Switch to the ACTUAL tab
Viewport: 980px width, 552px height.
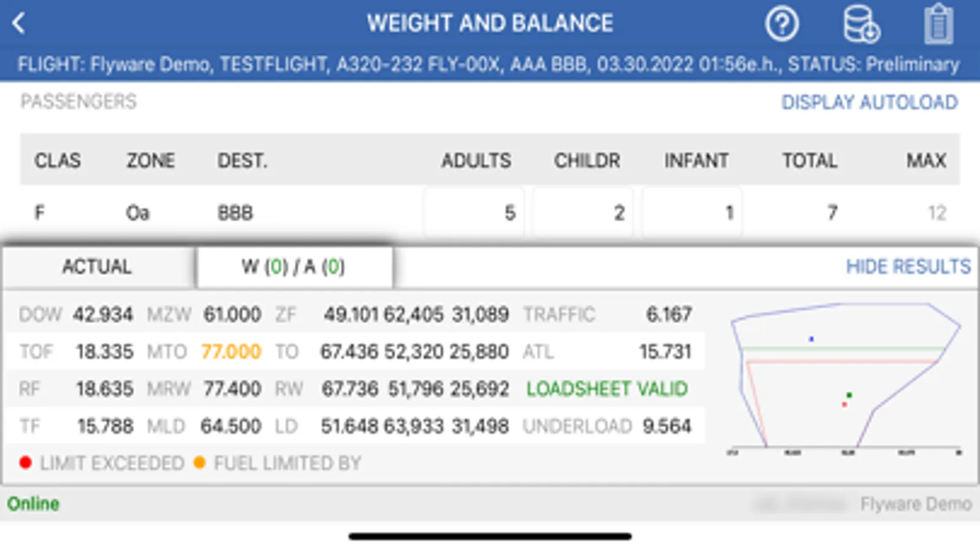point(97,267)
